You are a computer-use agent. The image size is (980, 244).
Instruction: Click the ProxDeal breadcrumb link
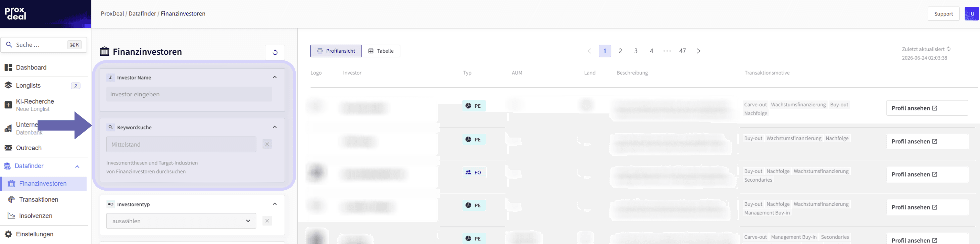click(112, 14)
